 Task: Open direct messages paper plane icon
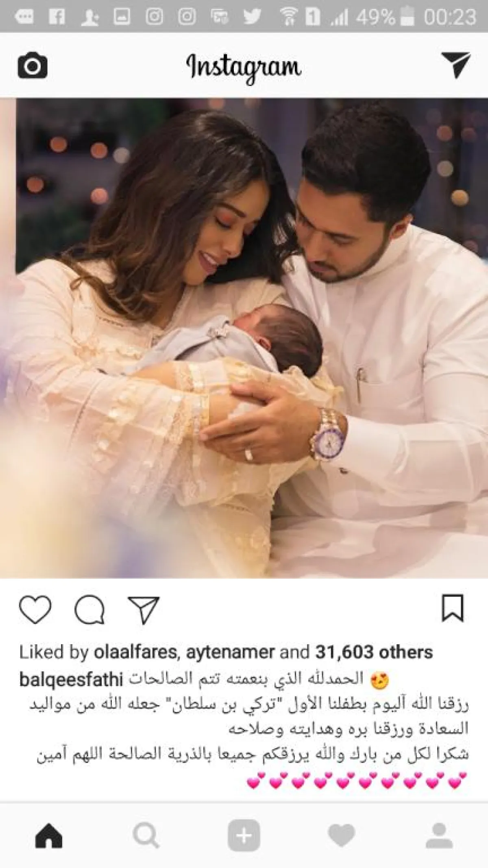[456, 64]
